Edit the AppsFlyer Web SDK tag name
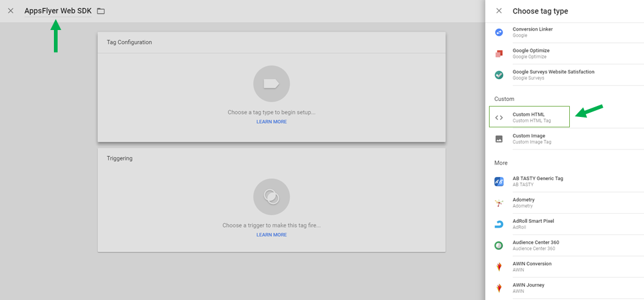This screenshot has height=300, width=644. 58,11
